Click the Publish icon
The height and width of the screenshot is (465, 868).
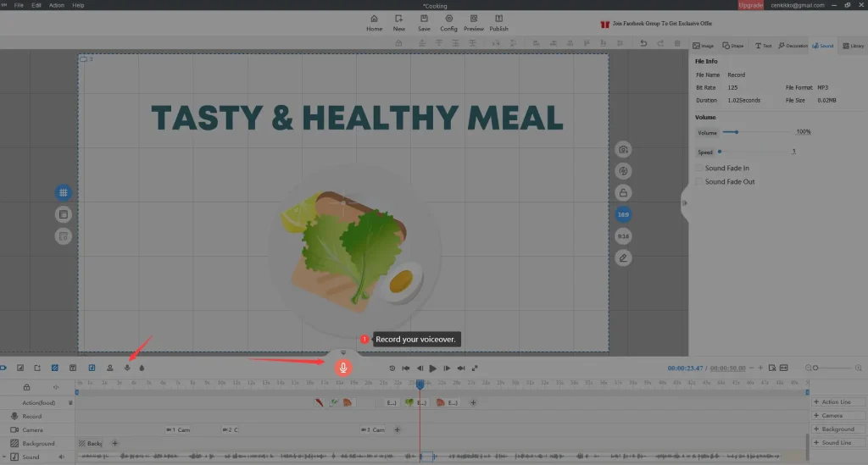point(498,22)
